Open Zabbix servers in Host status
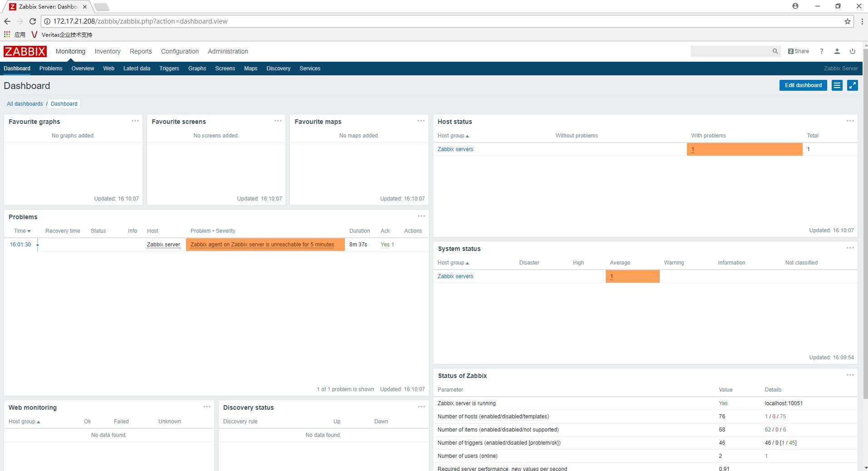The width and height of the screenshot is (868, 471). pyautogui.click(x=455, y=149)
